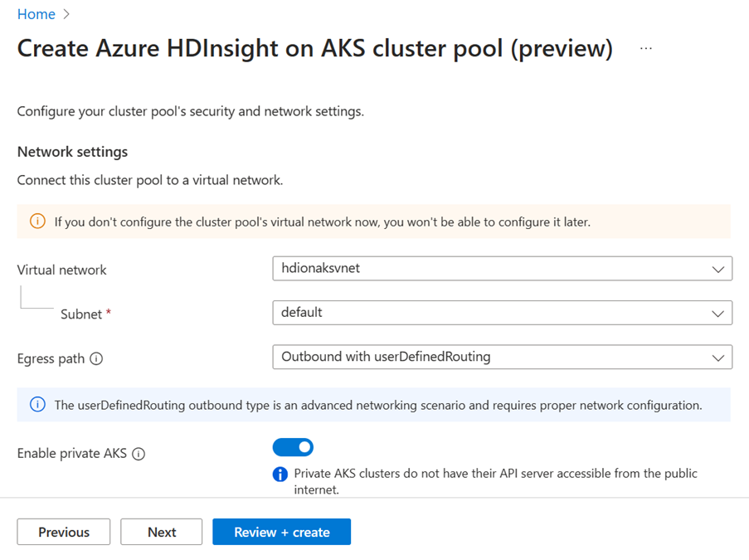Click the Virtual network dropdown arrow
This screenshot has height=560, width=749.
click(717, 270)
